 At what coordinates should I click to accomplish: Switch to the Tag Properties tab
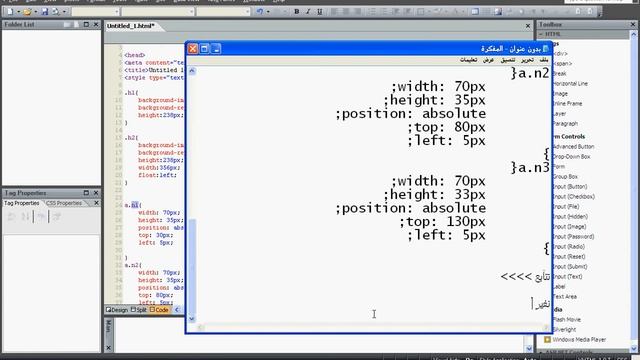coord(22,203)
